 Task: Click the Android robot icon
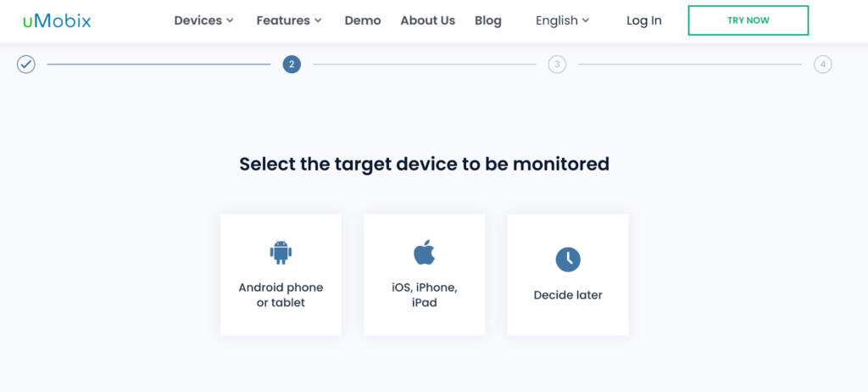281,252
